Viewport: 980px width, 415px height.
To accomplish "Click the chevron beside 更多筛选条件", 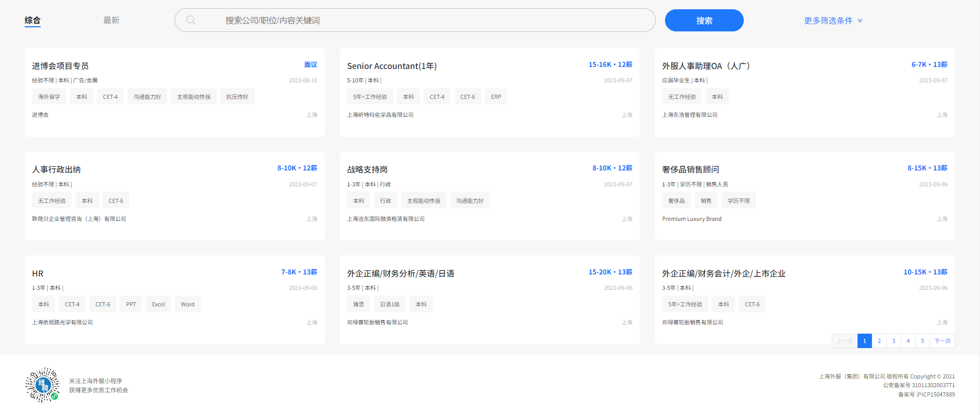I will [860, 21].
